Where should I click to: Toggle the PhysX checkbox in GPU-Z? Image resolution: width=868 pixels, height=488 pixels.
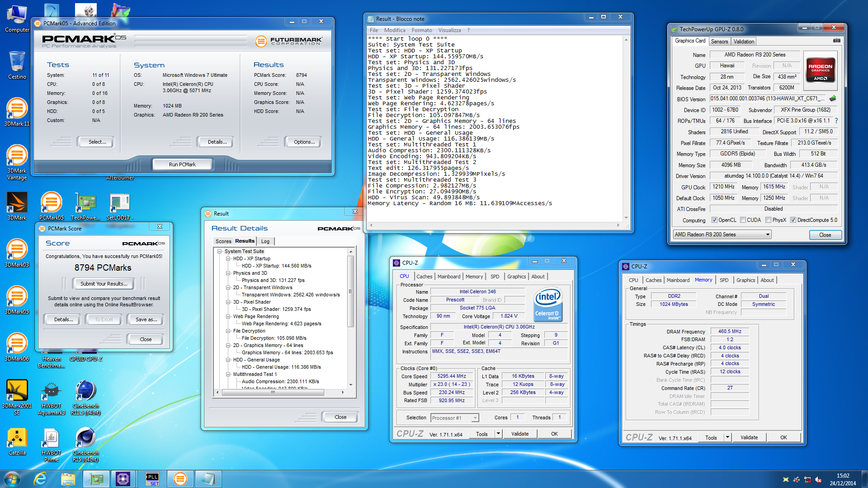pos(768,220)
